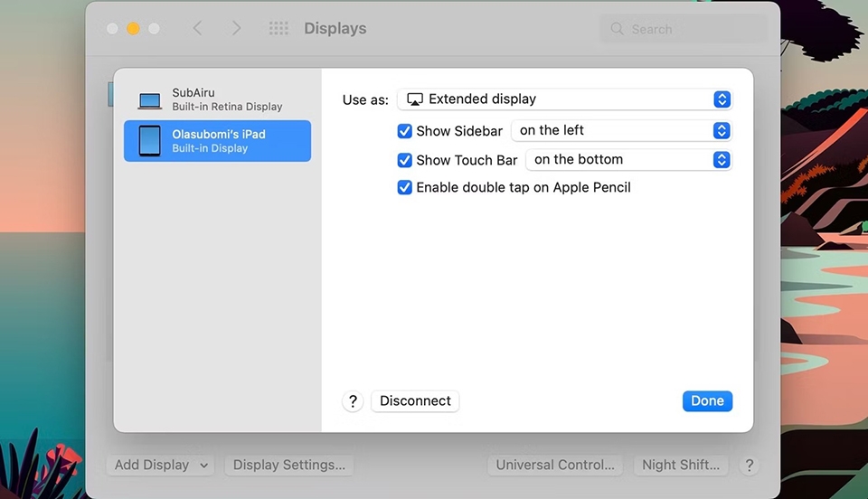Open the sidebar position menu showing on the left

tap(622, 130)
